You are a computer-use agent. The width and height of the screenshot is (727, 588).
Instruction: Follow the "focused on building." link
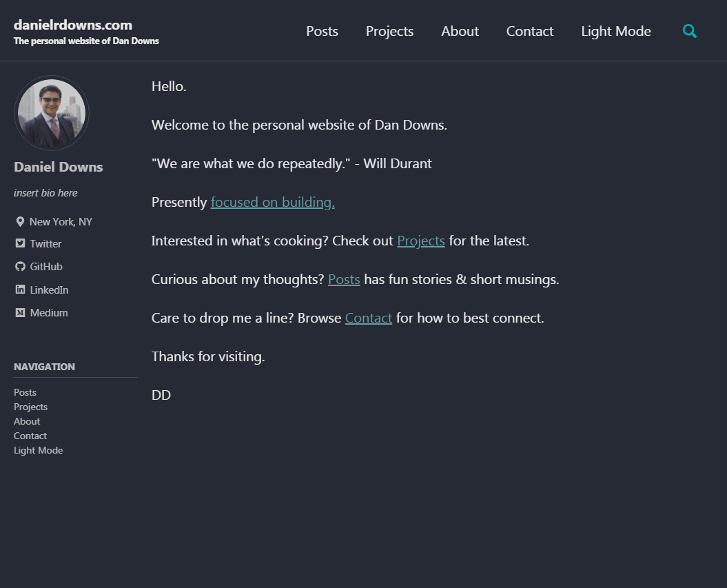[x=272, y=202]
